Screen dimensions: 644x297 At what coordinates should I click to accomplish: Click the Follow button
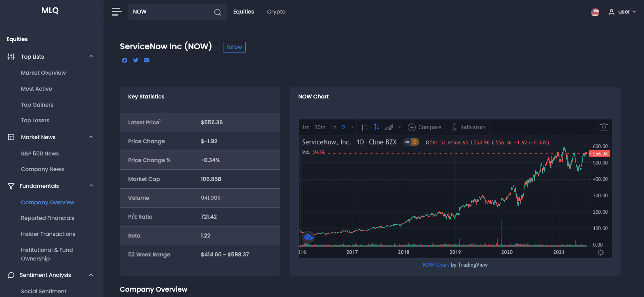[x=234, y=47]
